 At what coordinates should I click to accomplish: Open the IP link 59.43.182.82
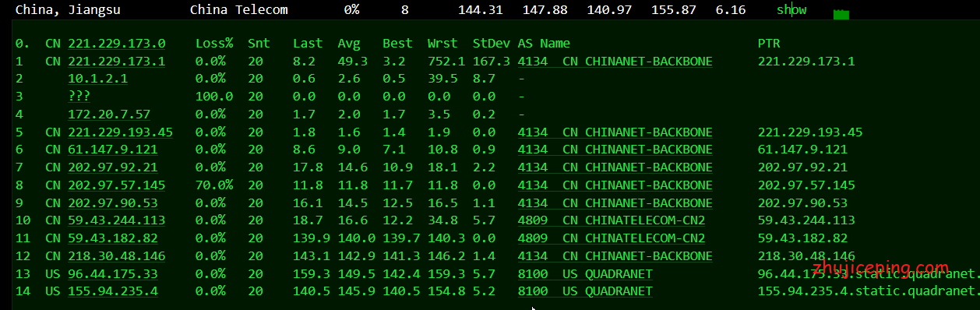[113, 238]
